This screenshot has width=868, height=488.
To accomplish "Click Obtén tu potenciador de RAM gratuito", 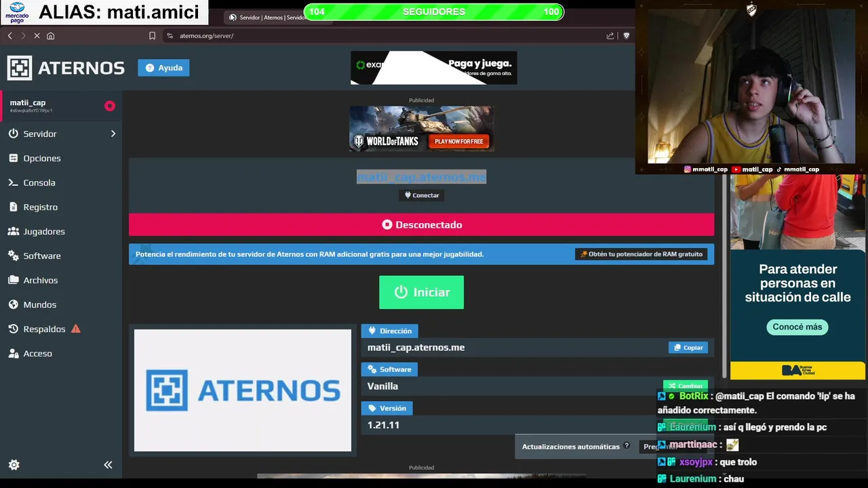I will tap(642, 254).
